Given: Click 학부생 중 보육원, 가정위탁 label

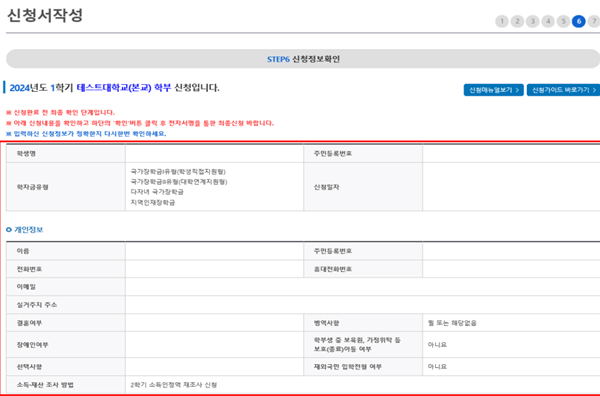Looking at the screenshot, I should pyautogui.click(x=363, y=345).
